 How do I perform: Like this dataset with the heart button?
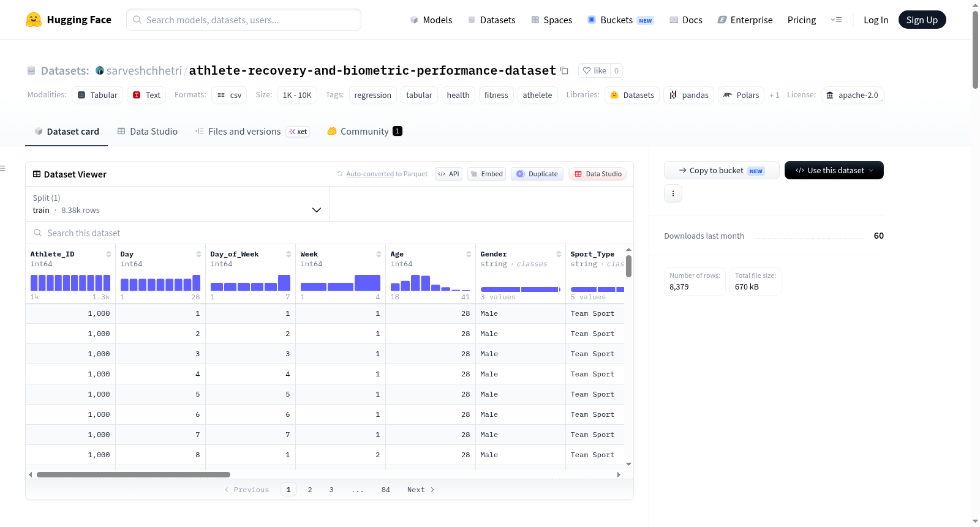[594, 70]
